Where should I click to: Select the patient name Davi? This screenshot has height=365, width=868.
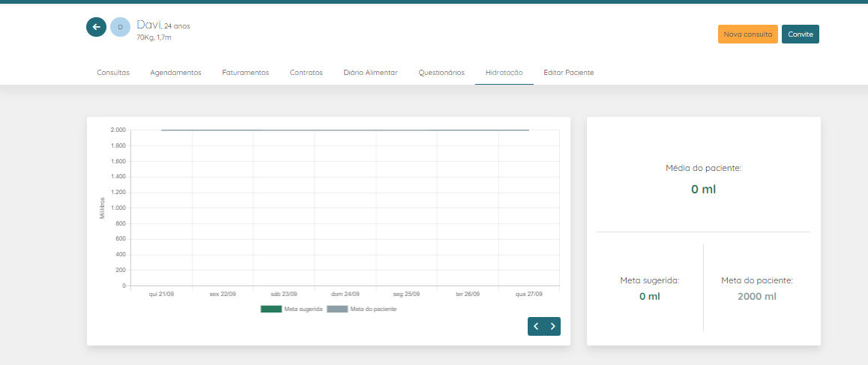(148, 25)
